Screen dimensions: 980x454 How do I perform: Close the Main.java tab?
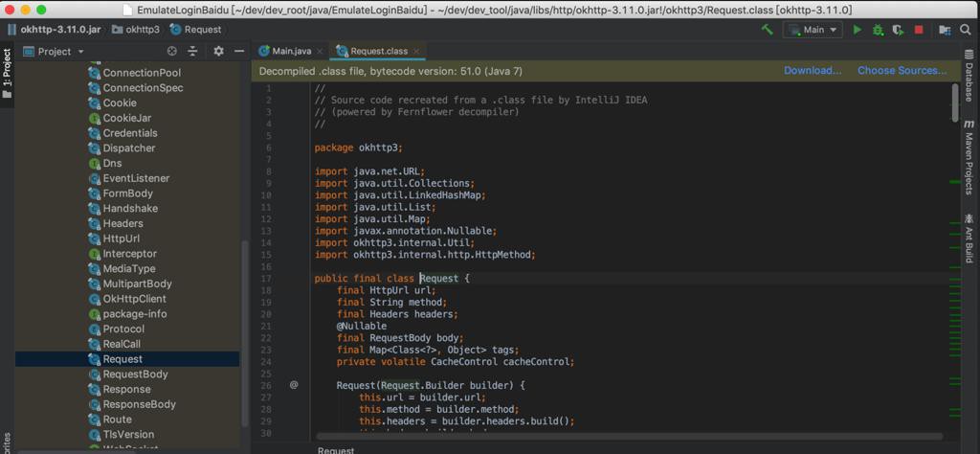pyautogui.click(x=320, y=52)
